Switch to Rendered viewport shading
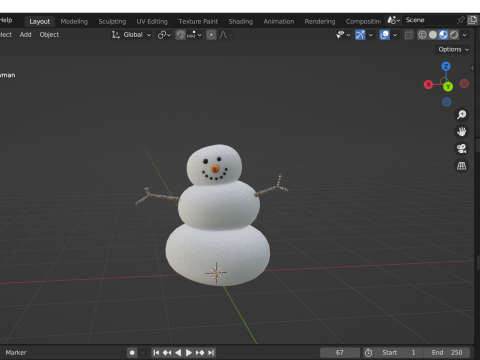The image size is (480, 360). (454, 35)
